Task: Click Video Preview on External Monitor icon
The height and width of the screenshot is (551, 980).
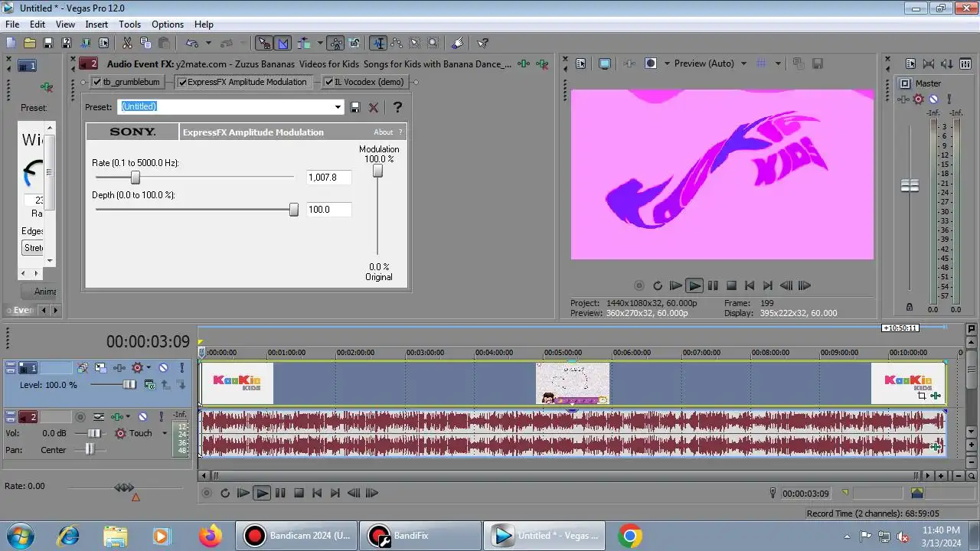Action: 605,64
